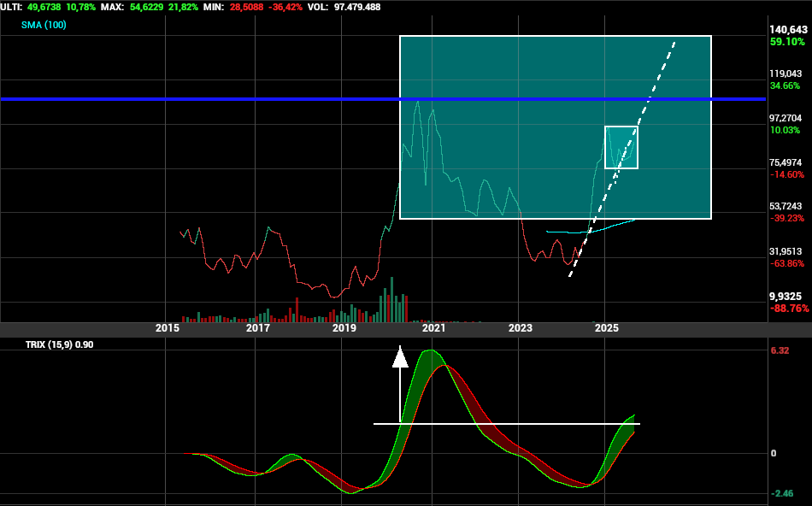This screenshot has width=812, height=506.
Task: Select the white horizontal line in TRIX panel
Action: pyautogui.click(x=507, y=424)
